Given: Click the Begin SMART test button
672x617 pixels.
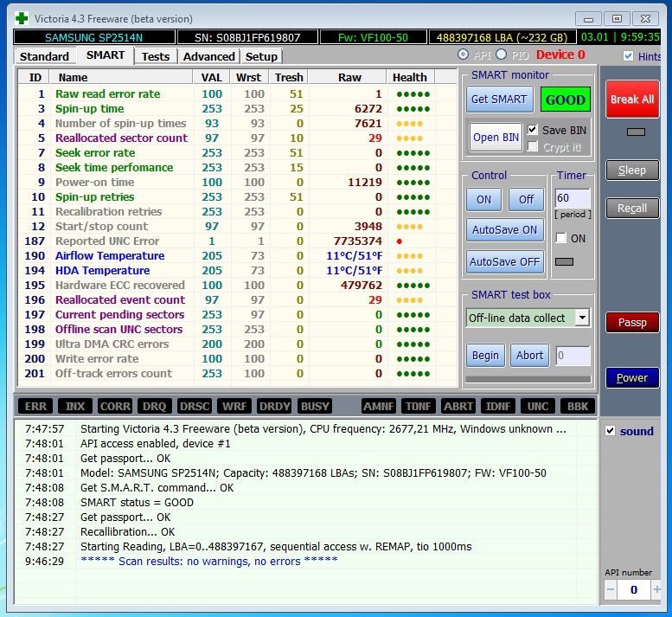Looking at the screenshot, I should (485, 356).
